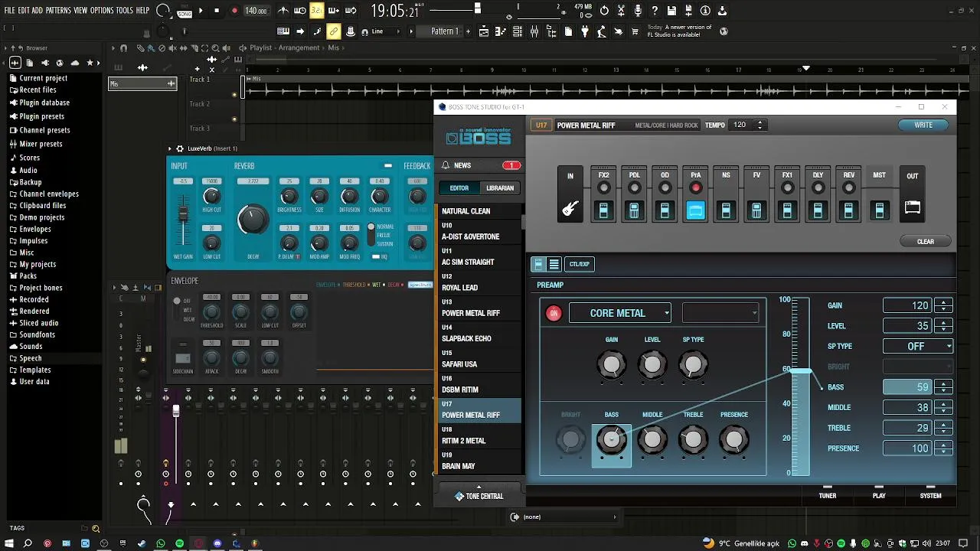This screenshot has height=551, width=980.
Task: Toggle the DLY effect on/off lamp
Action: (x=818, y=187)
